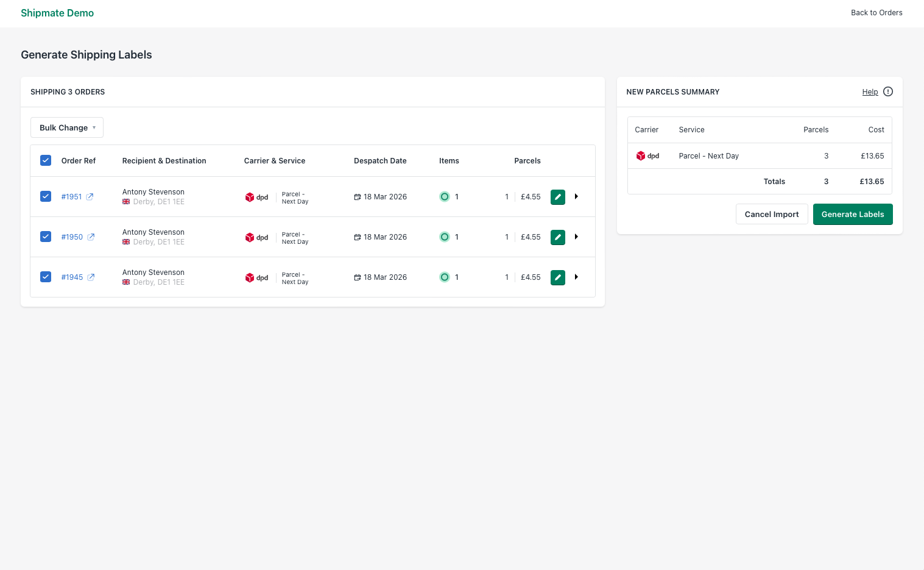This screenshot has width=924, height=570.
Task: Expand the parcel row for order #1951
Action: [x=576, y=196]
